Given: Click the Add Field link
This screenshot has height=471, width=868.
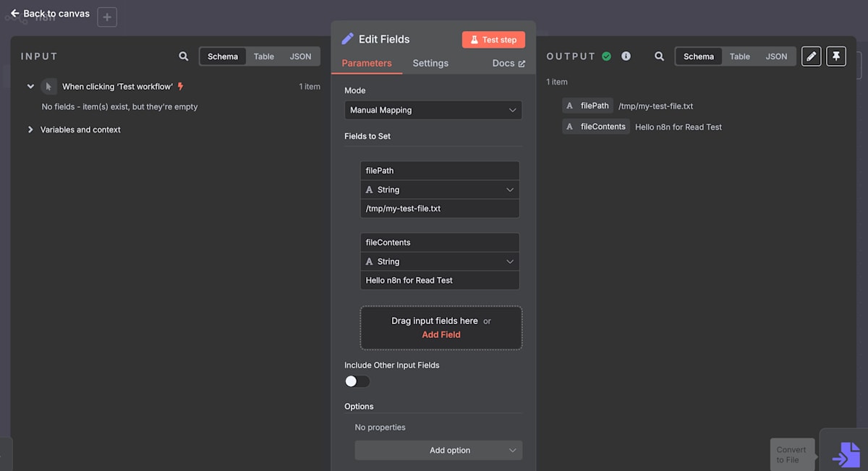Looking at the screenshot, I should [441, 334].
